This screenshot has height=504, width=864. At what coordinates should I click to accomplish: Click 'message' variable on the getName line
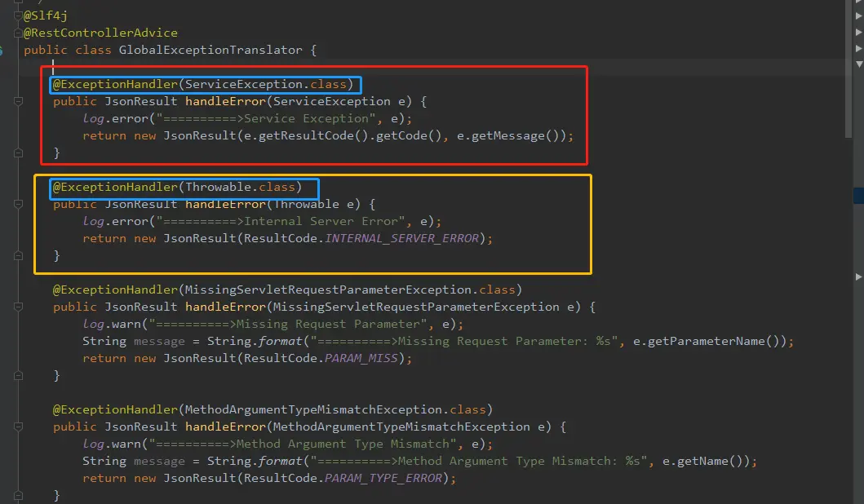pos(159,461)
